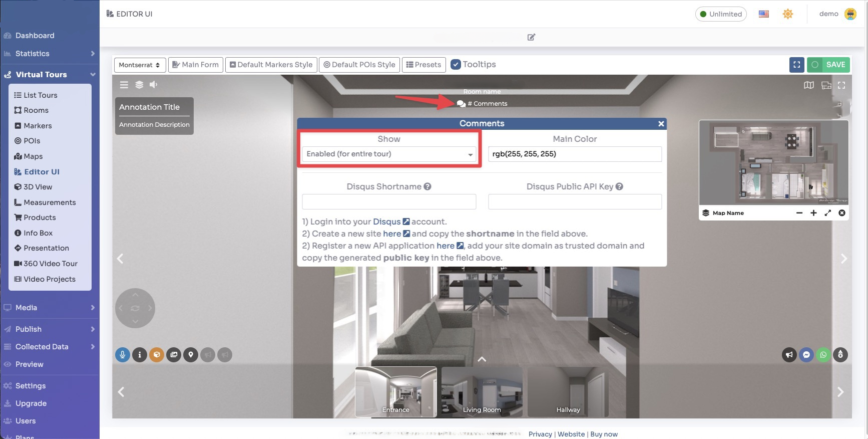Open the hamburger menu in viewer
Screen dimensions: 868x439
[x=124, y=85]
